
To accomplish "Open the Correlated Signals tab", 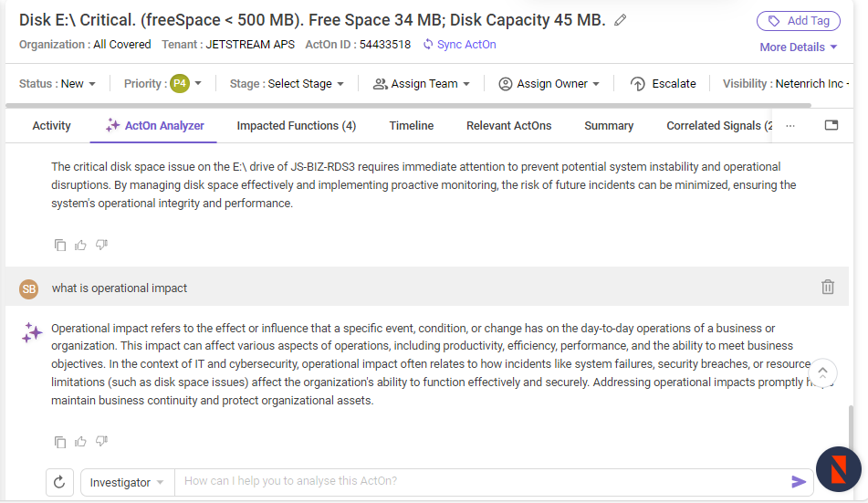I will pos(719,126).
